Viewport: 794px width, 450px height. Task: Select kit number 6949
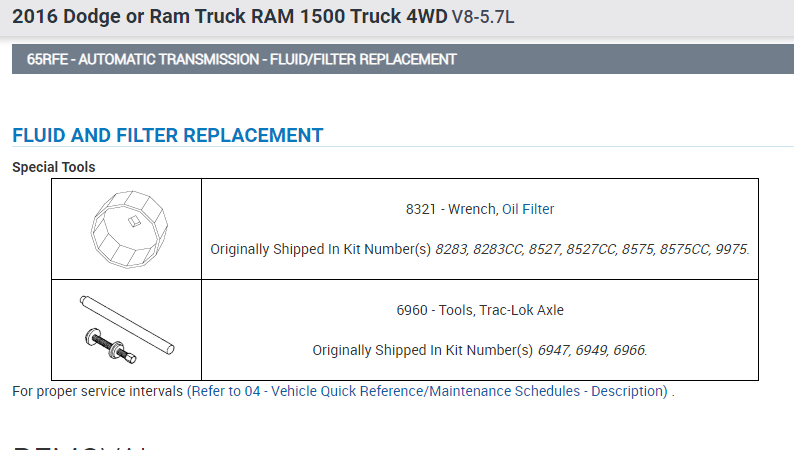594,350
